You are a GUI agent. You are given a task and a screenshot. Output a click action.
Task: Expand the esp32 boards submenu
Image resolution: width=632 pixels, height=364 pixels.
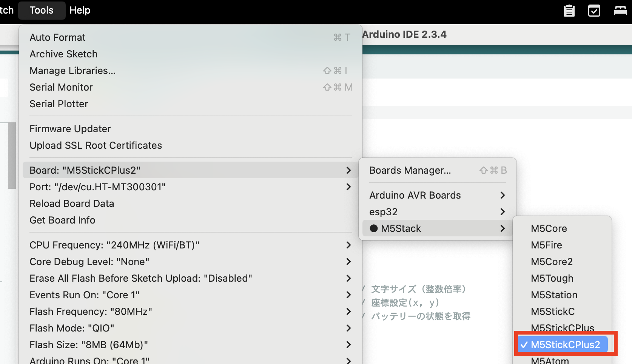438,212
